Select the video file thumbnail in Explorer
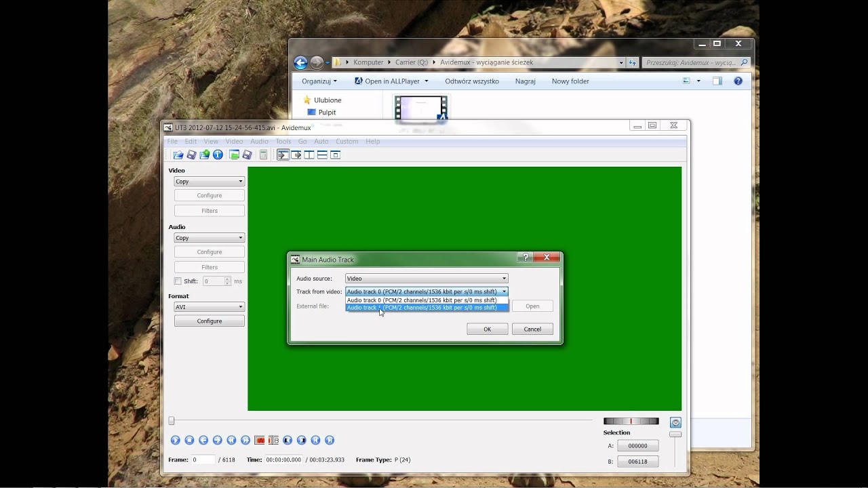Image resolution: width=868 pixels, height=488 pixels. click(x=422, y=108)
